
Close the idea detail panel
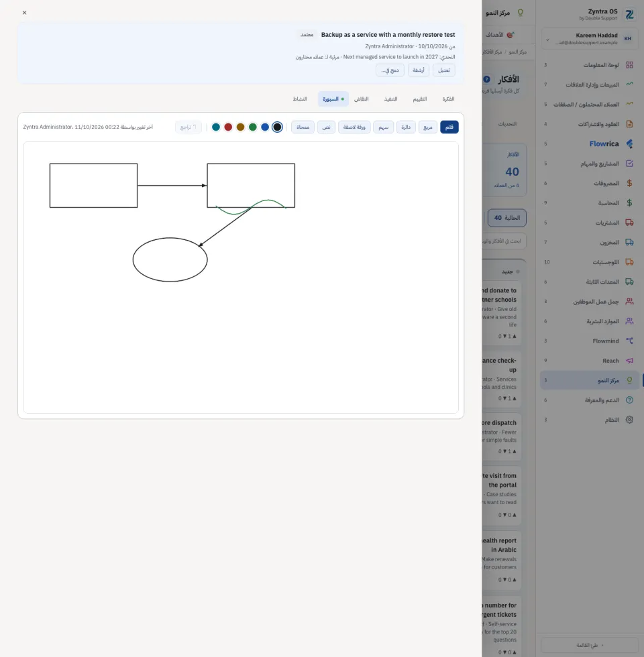click(x=24, y=13)
